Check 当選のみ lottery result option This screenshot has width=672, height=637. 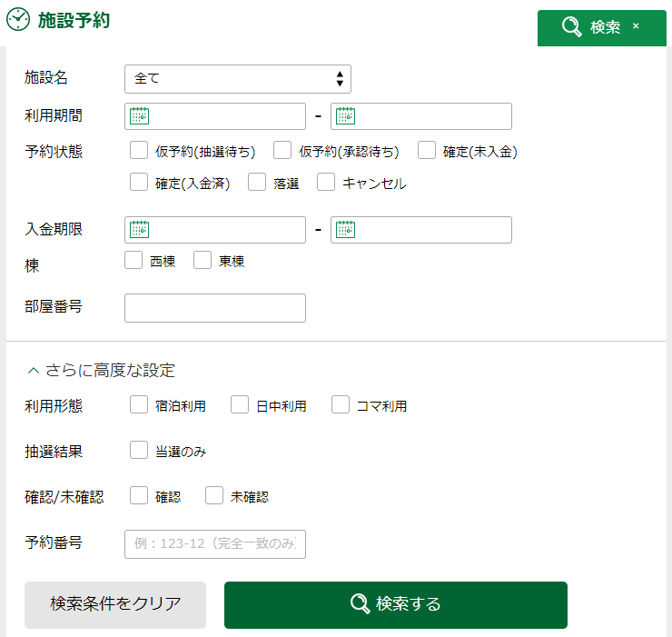pyautogui.click(x=139, y=450)
